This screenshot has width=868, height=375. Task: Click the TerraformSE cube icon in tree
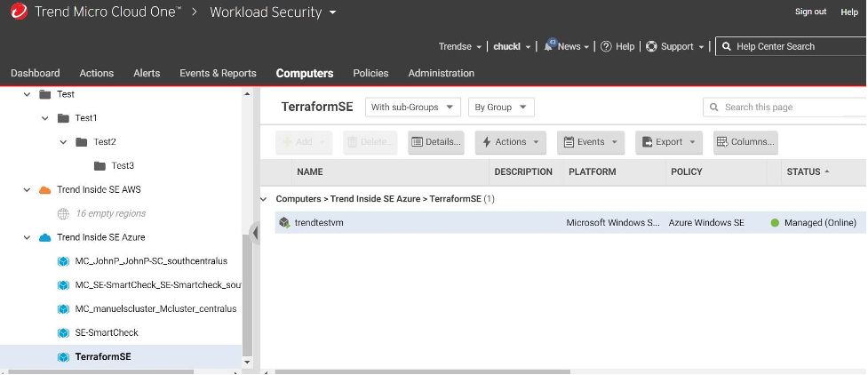[x=64, y=356]
